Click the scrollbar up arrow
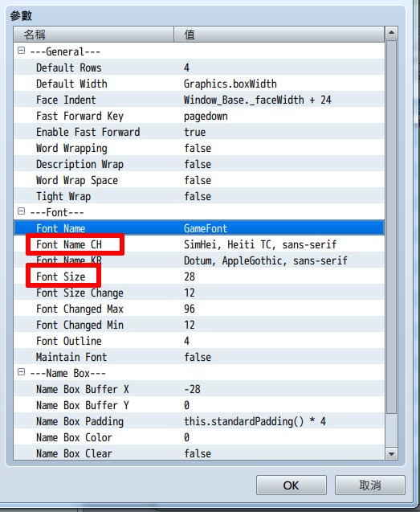This screenshot has height=512, width=420. click(391, 33)
